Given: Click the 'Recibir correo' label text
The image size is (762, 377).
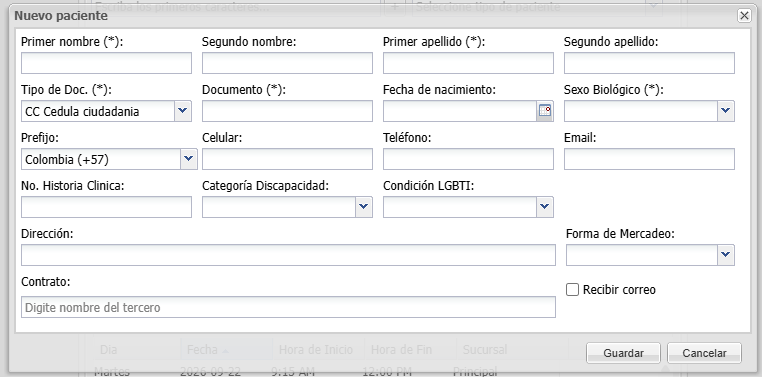Looking at the screenshot, I should tap(619, 290).
